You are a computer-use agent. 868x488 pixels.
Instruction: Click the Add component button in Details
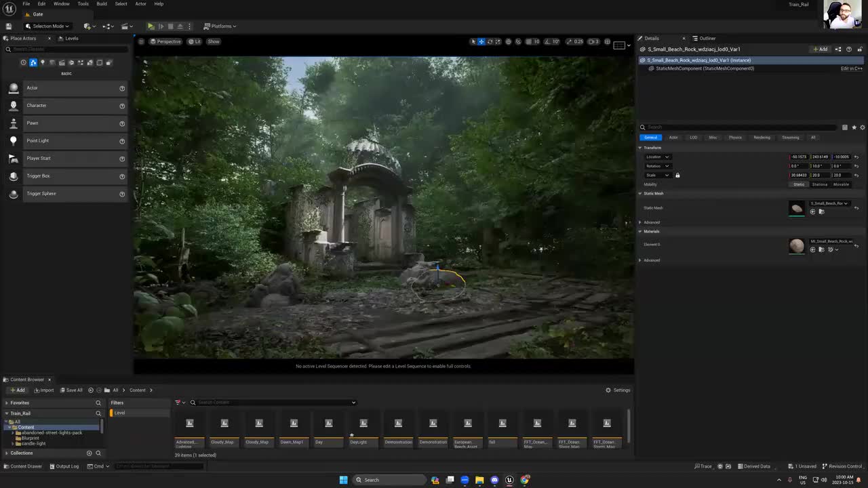tap(821, 49)
